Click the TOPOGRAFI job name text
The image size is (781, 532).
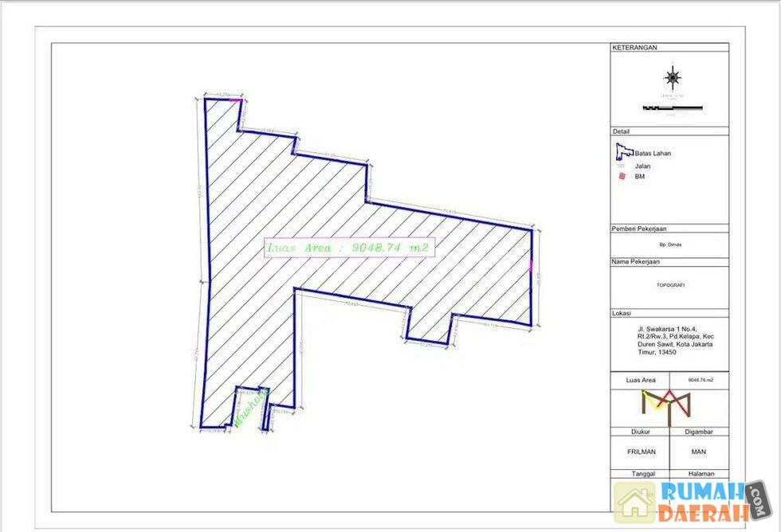(x=669, y=284)
